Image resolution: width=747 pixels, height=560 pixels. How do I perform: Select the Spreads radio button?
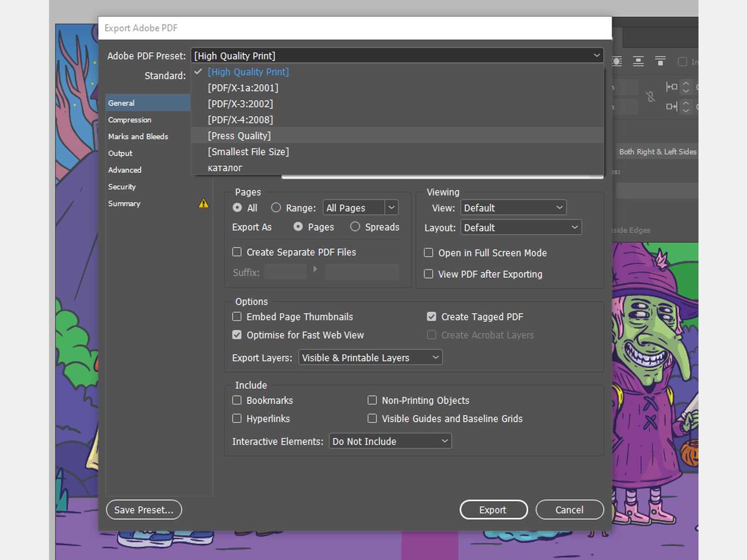355,227
